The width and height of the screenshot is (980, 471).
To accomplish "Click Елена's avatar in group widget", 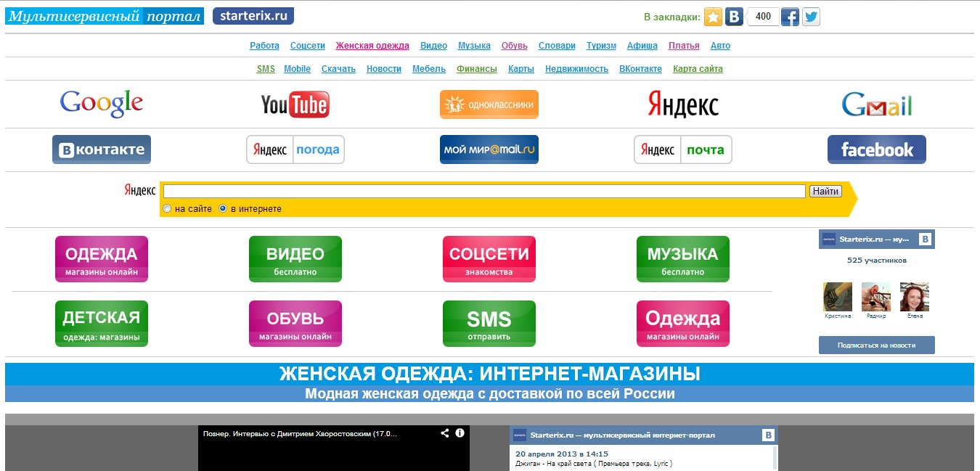I will [915, 297].
